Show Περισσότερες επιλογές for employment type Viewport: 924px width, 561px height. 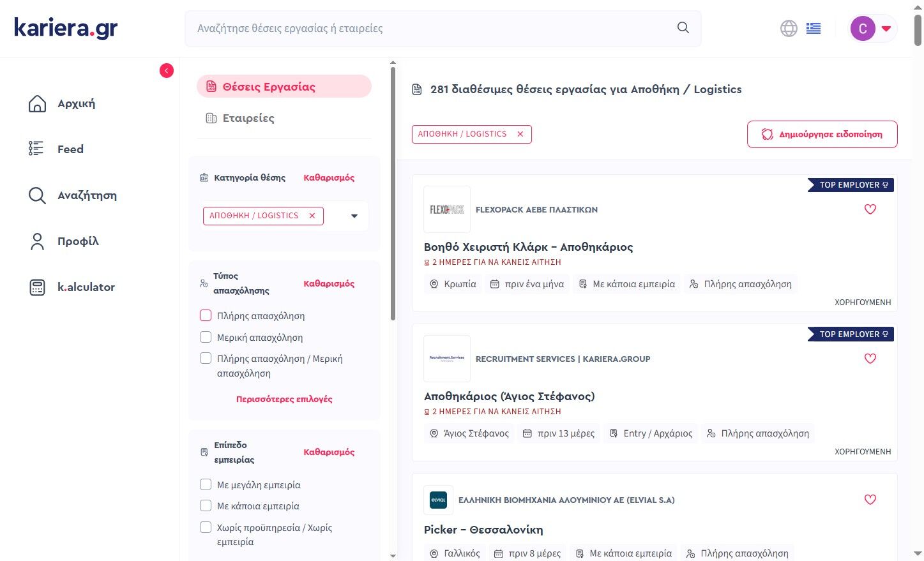pyautogui.click(x=284, y=399)
